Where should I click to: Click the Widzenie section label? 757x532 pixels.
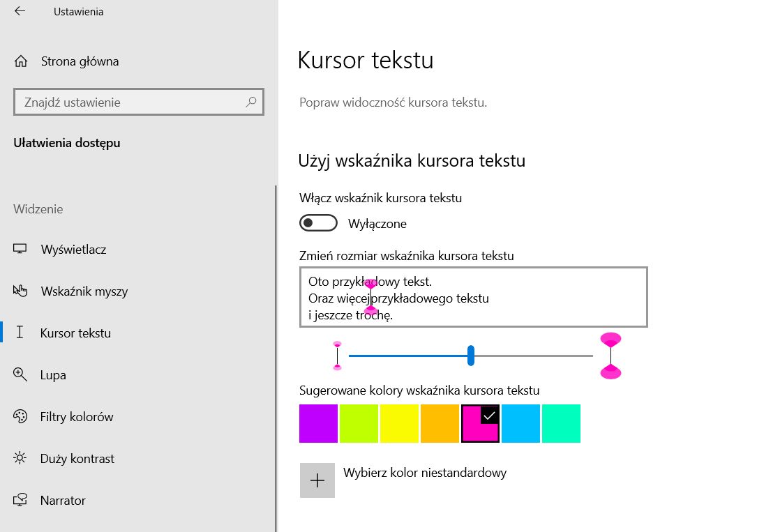coord(38,209)
